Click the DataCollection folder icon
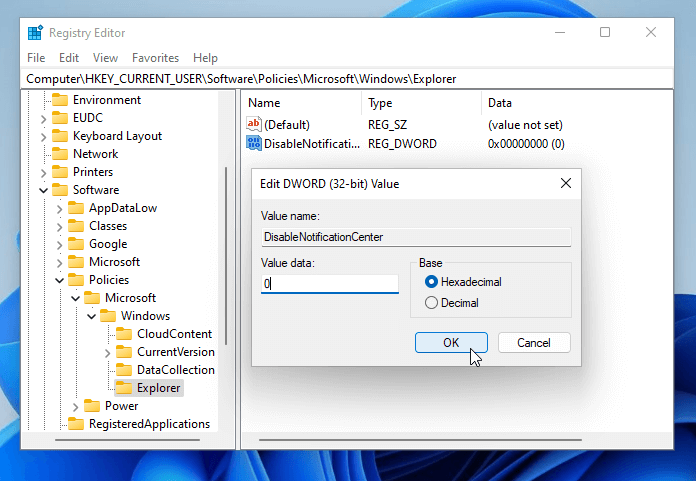This screenshot has width=696, height=481. (124, 370)
